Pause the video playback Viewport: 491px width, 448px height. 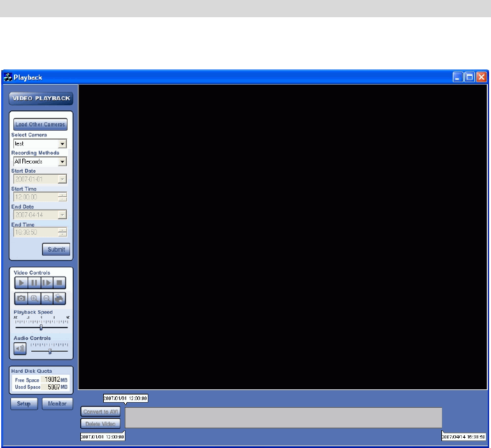point(34,283)
